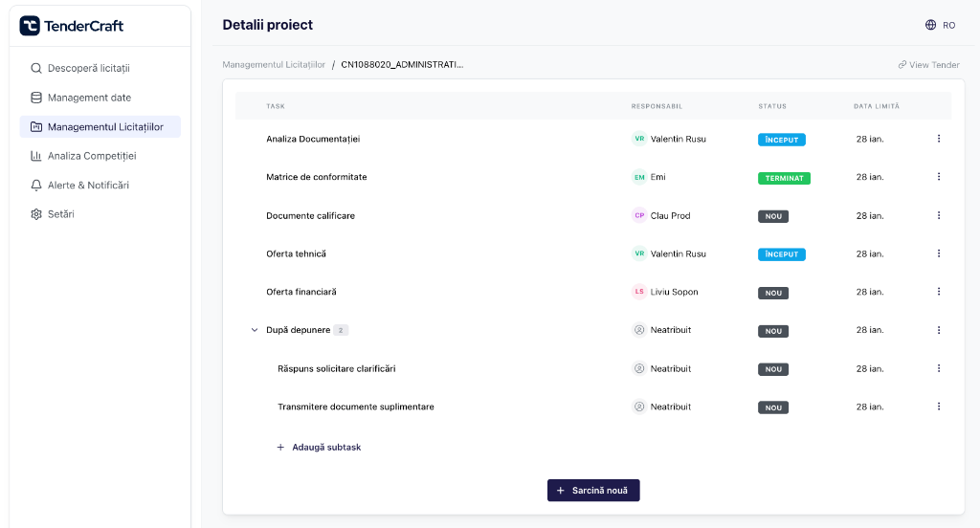Click the View Tender link
The width and height of the screenshot is (980, 528).
(x=928, y=65)
